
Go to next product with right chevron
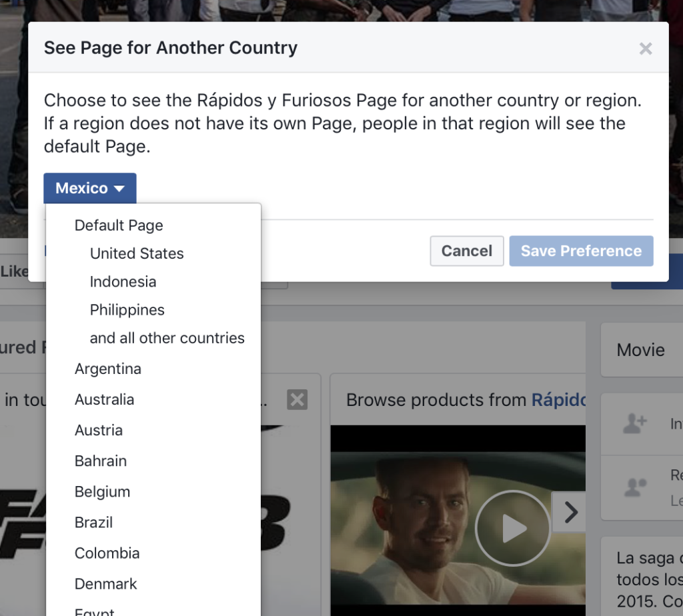570,512
